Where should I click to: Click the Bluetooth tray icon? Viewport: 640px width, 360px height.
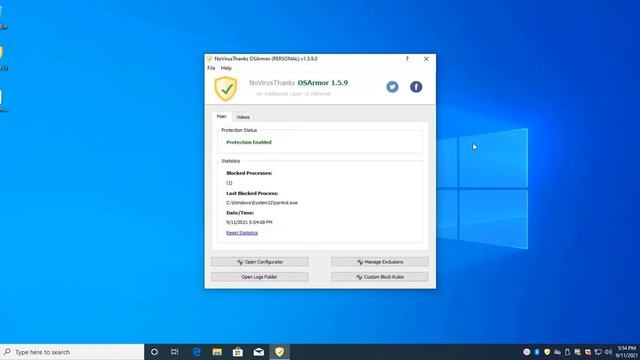click(x=537, y=352)
